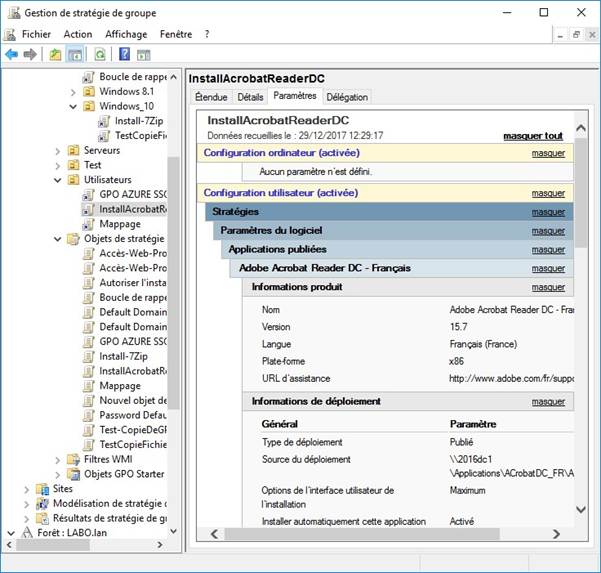Switch to the Étendue tab
Image resolution: width=601 pixels, height=573 pixels.
[211, 97]
